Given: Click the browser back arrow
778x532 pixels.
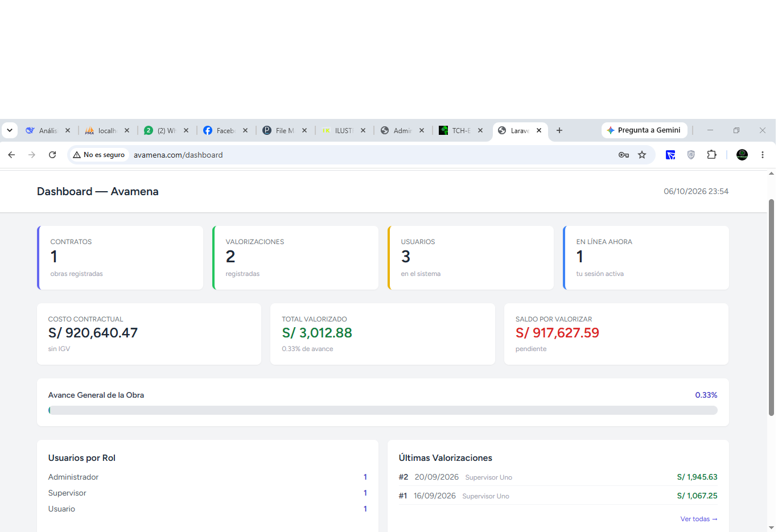Looking at the screenshot, I should [11, 155].
